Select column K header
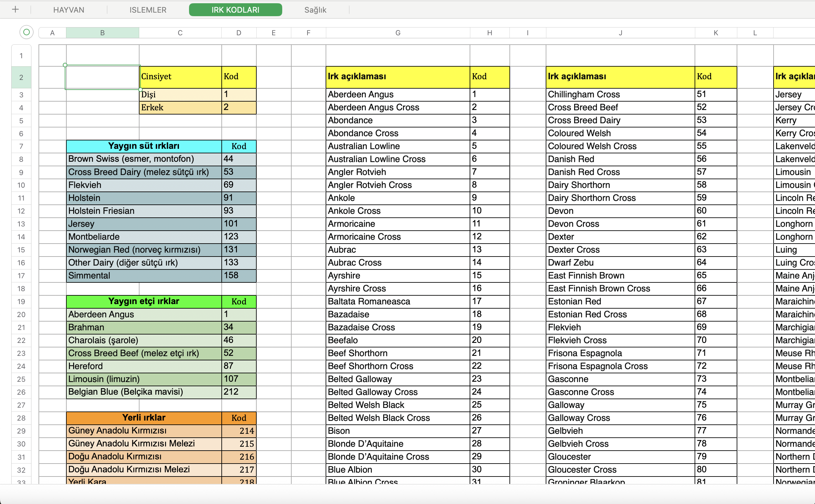The width and height of the screenshot is (815, 504). click(x=716, y=33)
